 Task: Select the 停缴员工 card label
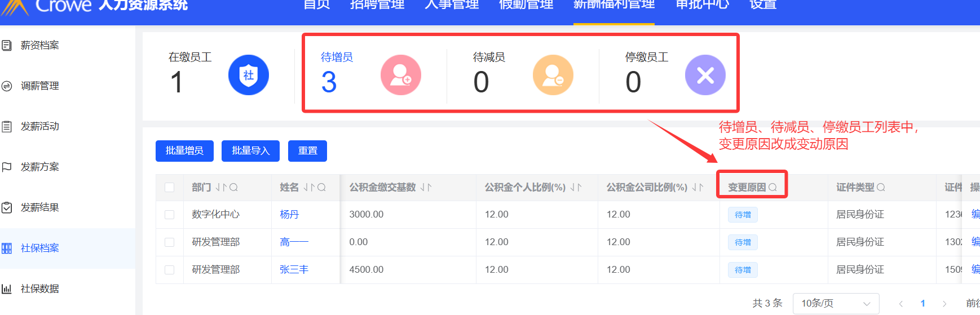click(x=647, y=57)
